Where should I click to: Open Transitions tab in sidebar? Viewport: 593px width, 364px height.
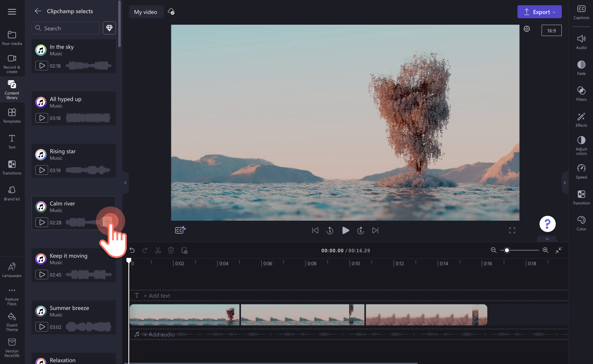[12, 167]
